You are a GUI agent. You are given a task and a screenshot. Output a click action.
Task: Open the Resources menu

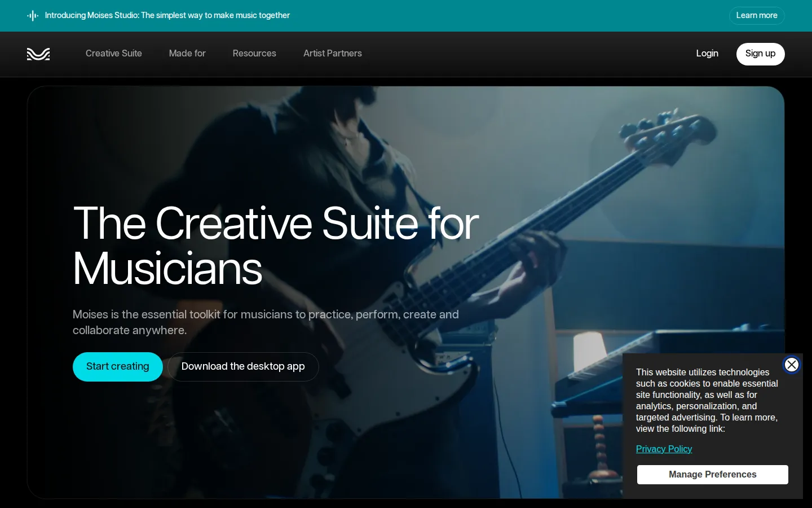254,54
